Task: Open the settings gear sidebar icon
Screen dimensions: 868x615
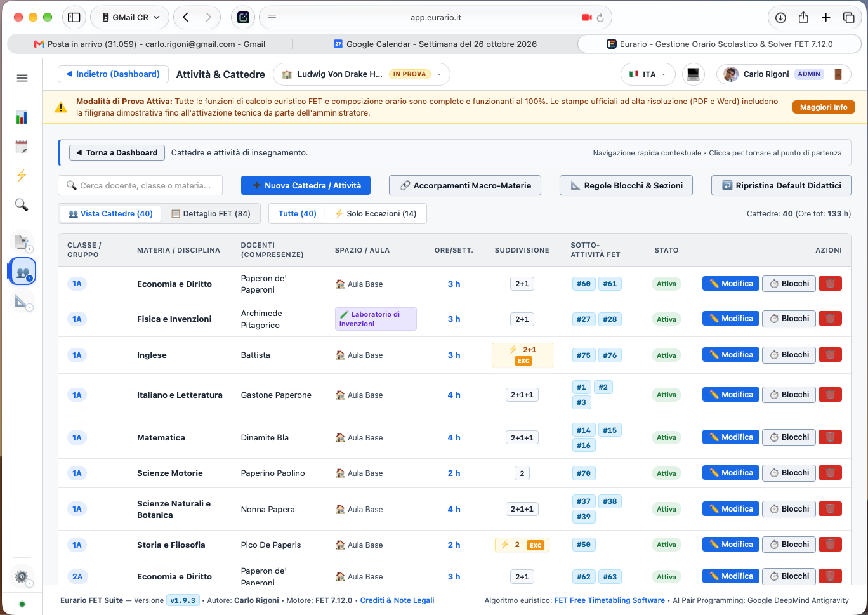Action: (22, 576)
